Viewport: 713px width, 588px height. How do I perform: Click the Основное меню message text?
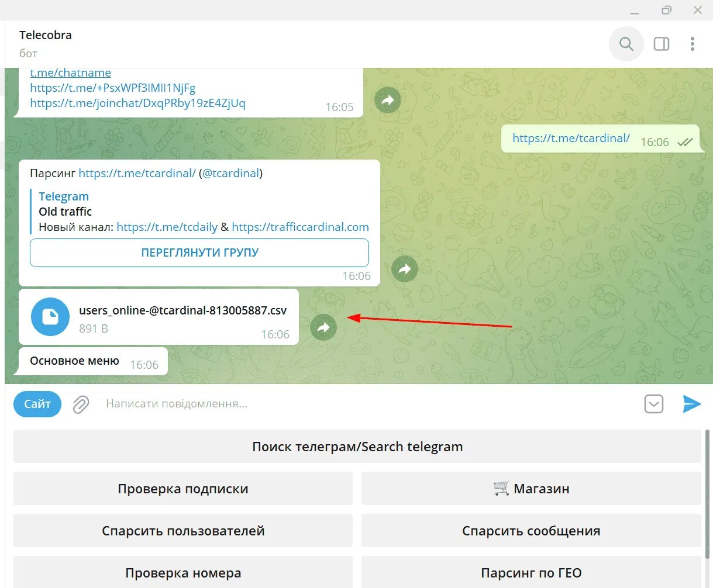click(74, 361)
